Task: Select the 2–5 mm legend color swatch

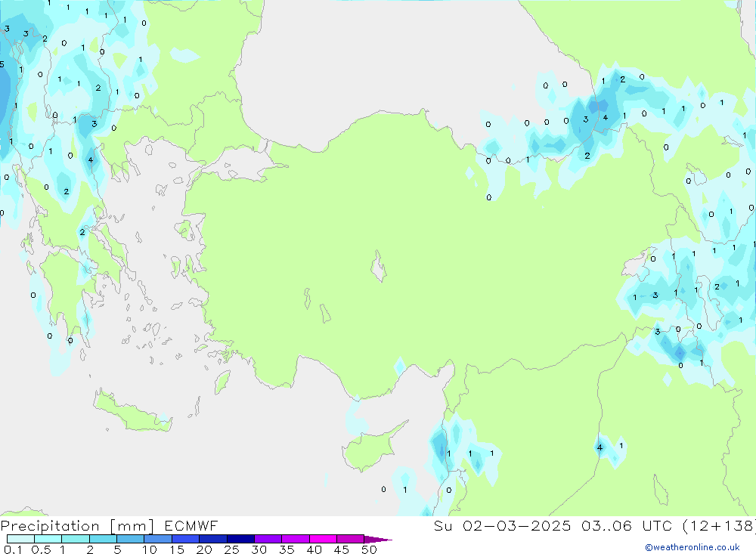Action: 103,539
